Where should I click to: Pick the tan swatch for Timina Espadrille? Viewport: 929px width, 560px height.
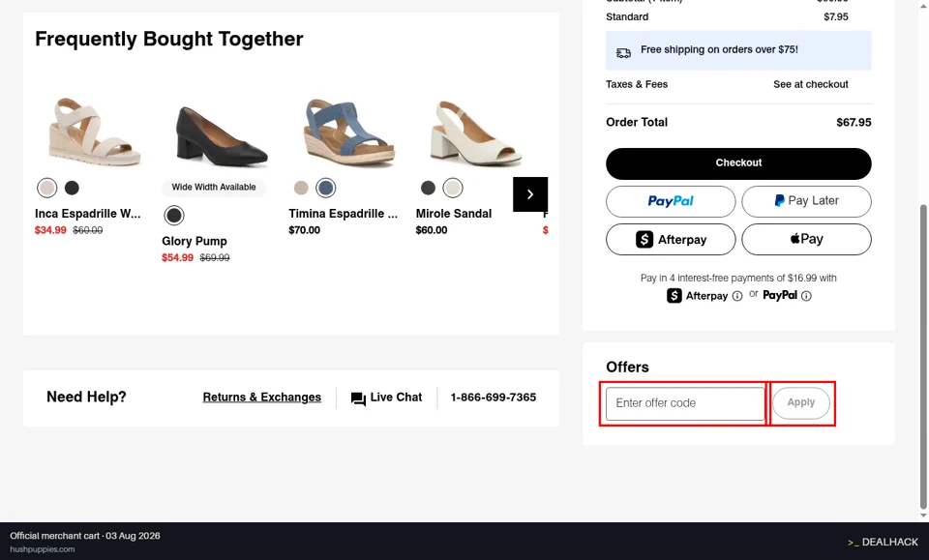301,189
